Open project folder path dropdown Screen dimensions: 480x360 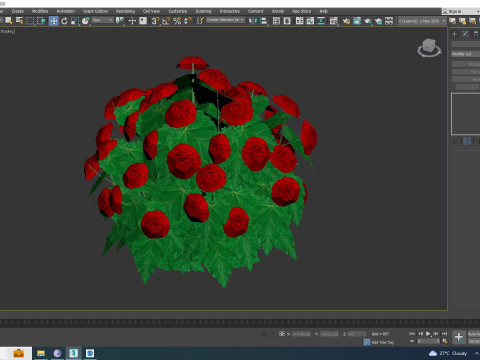[422, 21]
